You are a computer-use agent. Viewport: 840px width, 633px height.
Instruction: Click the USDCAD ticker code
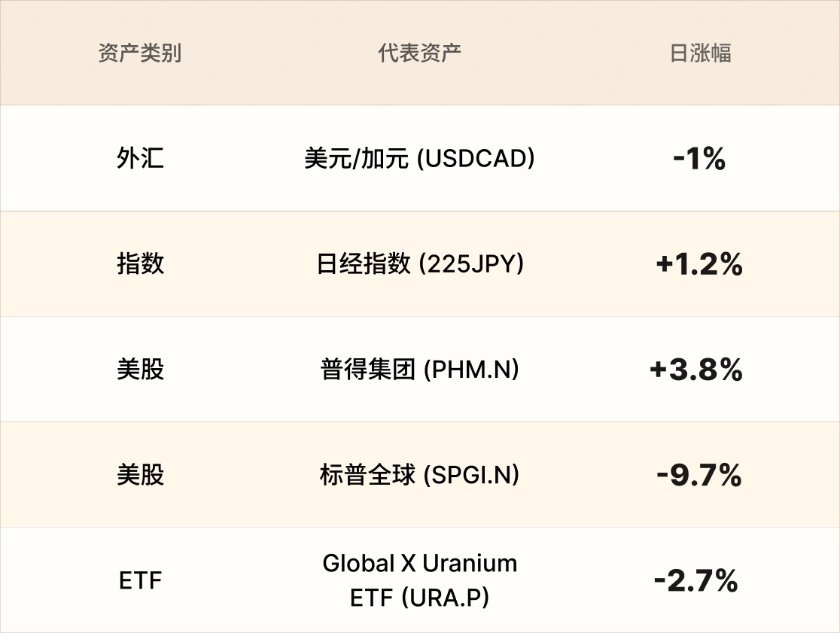[476, 159]
